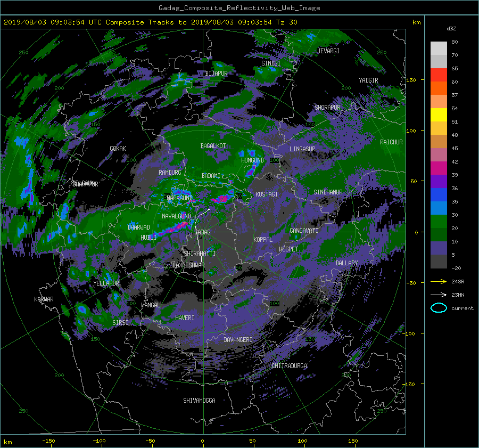Click the YADGIR city label
This screenshot has height=448, width=479.
point(368,80)
